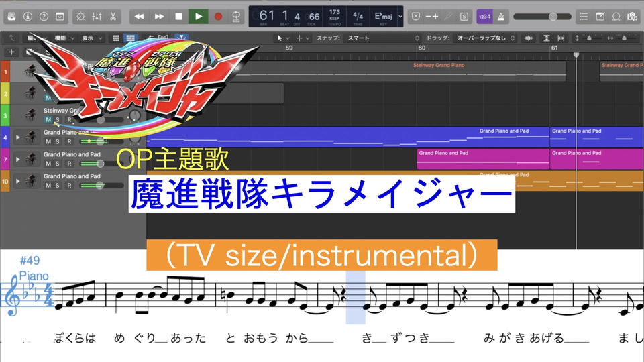
Task: Open the 表示 view menu
Action: click(x=92, y=38)
